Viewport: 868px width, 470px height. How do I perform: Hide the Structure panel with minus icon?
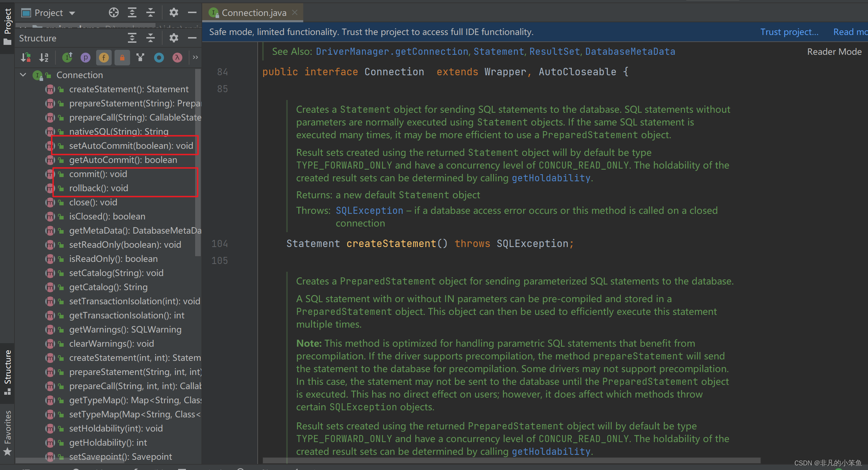coord(192,38)
